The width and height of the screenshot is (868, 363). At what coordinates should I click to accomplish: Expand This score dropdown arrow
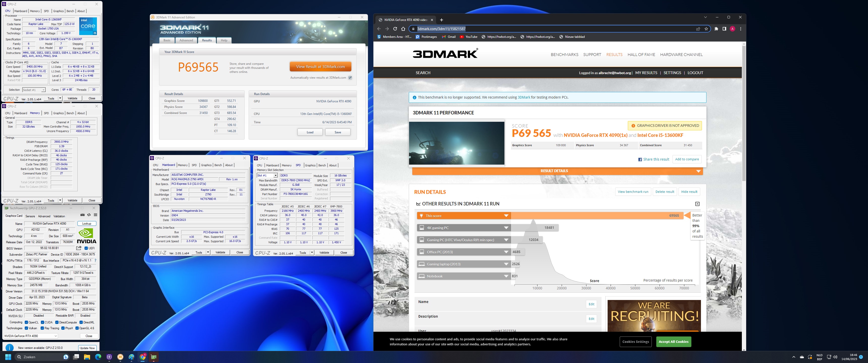(x=506, y=216)
